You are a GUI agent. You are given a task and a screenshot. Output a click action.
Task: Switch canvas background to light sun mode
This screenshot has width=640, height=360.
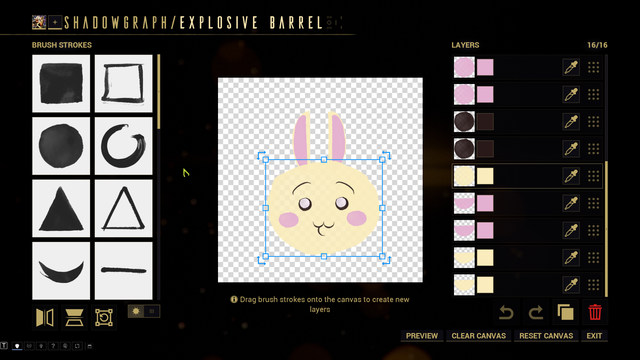136,311
